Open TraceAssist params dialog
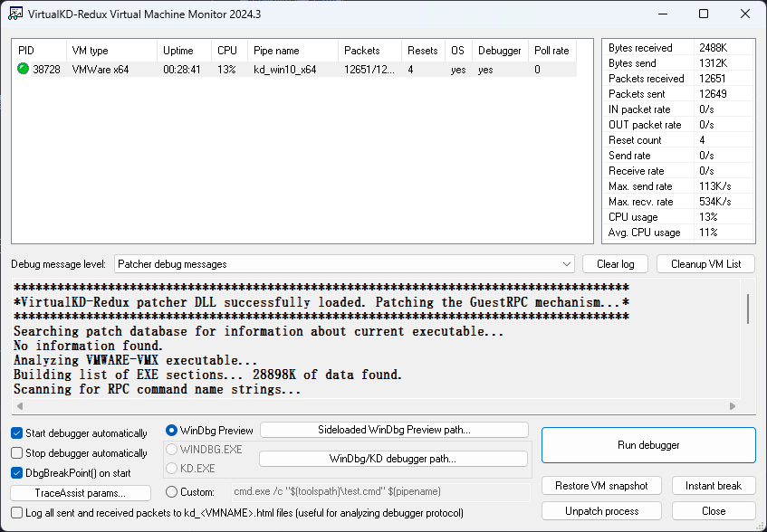 point(80,493)
